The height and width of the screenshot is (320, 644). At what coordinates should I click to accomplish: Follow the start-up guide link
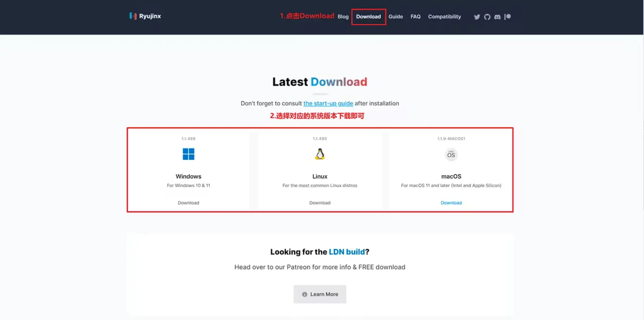(328, 103)
